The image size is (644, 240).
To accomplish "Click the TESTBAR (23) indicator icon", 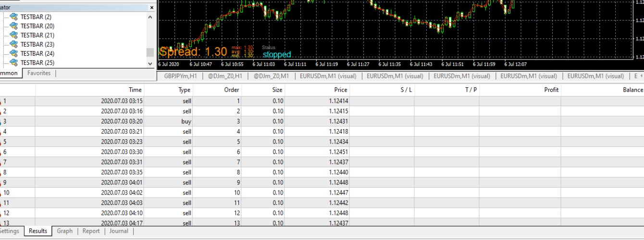I will tap(14, 44).
